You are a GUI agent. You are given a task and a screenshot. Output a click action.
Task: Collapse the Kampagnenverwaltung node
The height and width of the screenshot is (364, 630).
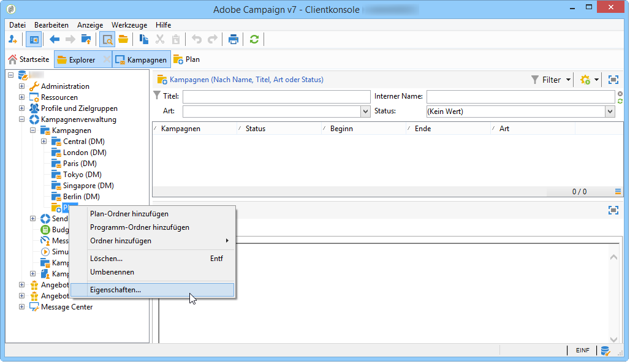pyautogui.click(x=21, y=119)
